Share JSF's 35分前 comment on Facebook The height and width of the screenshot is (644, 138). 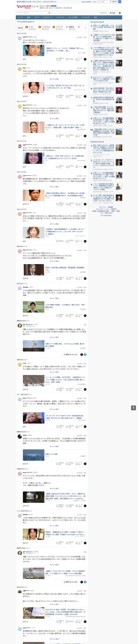[x=85, y=355]
